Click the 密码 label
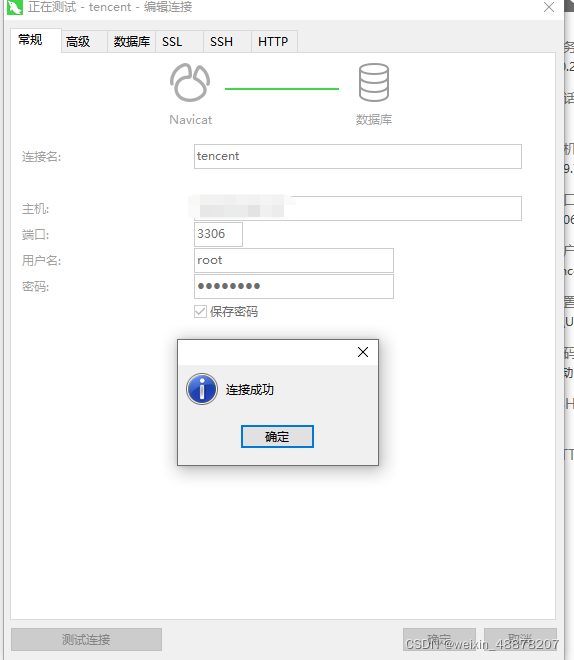Viewport: 574px width, 660px height. (35, 287)
